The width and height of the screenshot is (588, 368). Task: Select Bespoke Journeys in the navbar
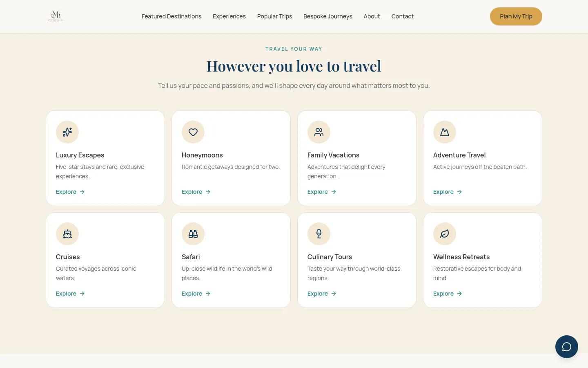pos(328,16)
